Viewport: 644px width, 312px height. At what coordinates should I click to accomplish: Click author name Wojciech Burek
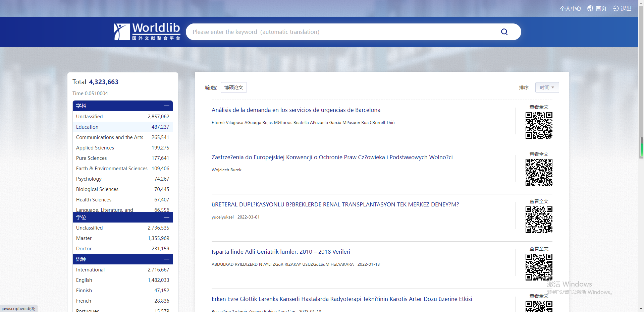coord(226,170)
